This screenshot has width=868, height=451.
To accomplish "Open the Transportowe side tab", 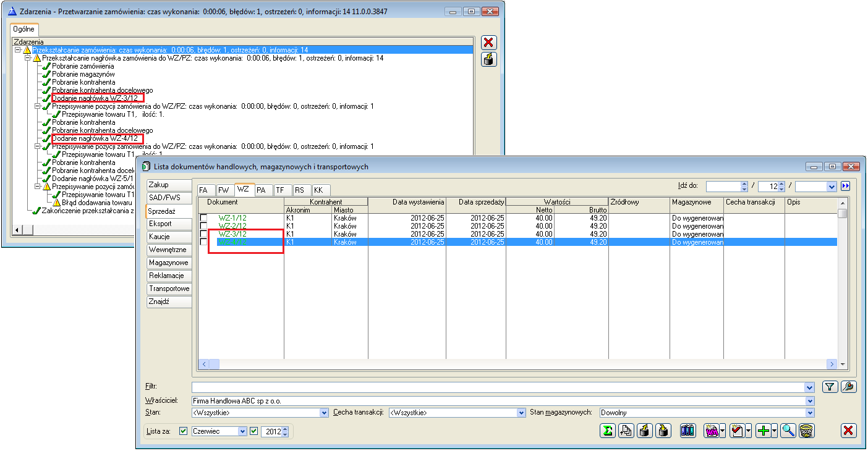I will [169, 289].
